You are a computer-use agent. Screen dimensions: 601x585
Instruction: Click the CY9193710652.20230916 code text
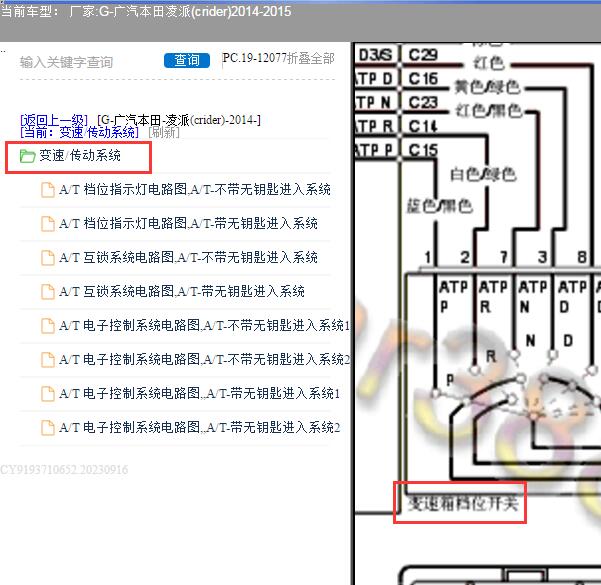pyautogui.click(x=64, y=470)
